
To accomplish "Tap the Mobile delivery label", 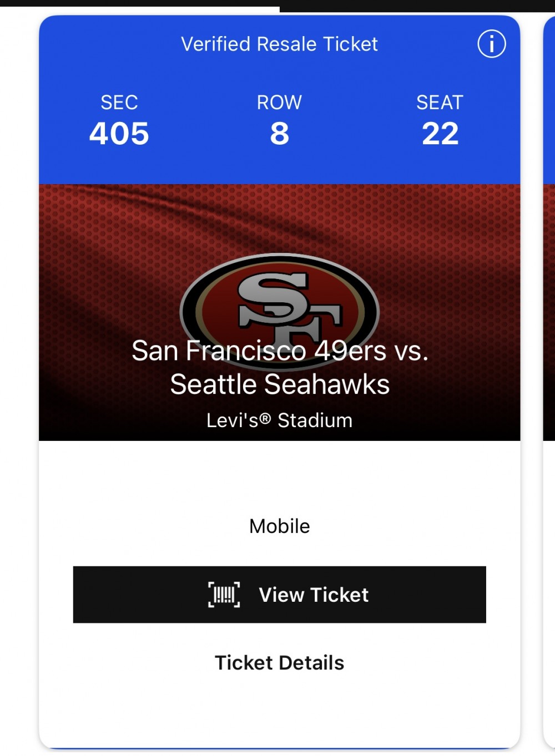I will click(279, 526).
